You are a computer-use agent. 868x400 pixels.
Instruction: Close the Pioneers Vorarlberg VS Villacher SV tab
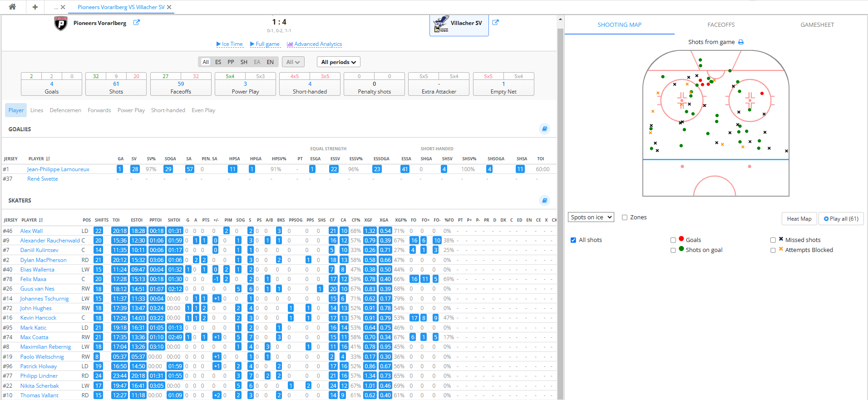click(169, 7)
